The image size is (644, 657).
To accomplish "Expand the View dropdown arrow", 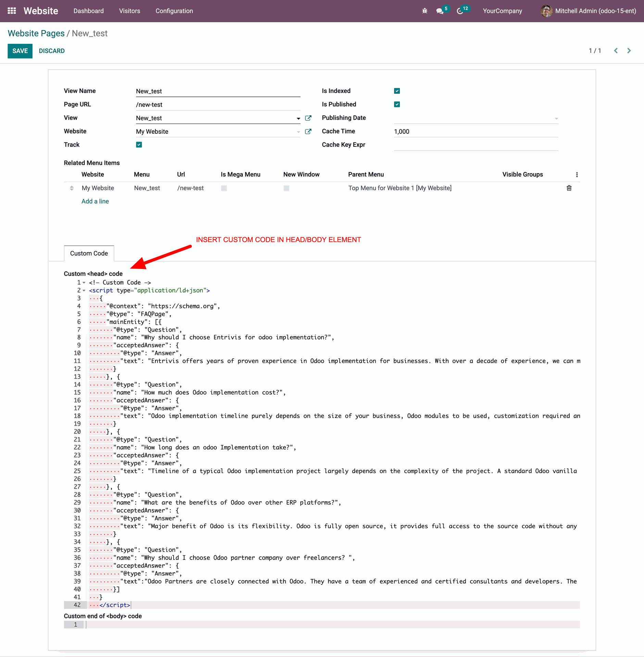I will tap(298, 118).
